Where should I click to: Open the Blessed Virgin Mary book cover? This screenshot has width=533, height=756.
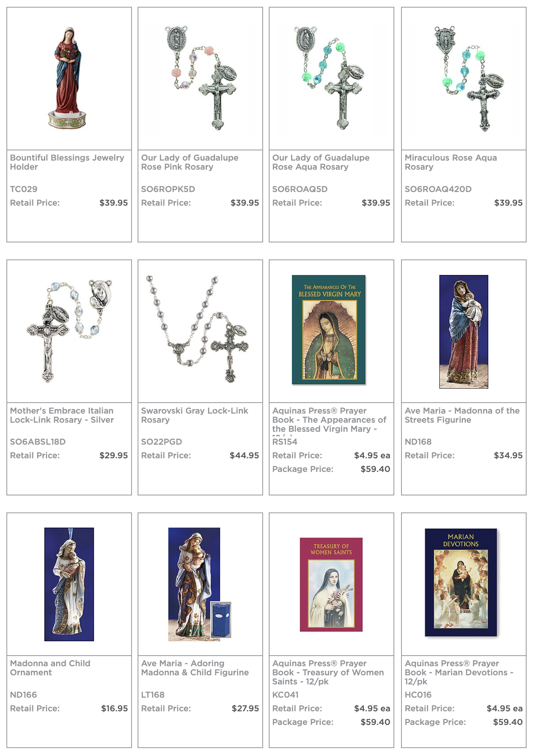[x=329, y=330]
